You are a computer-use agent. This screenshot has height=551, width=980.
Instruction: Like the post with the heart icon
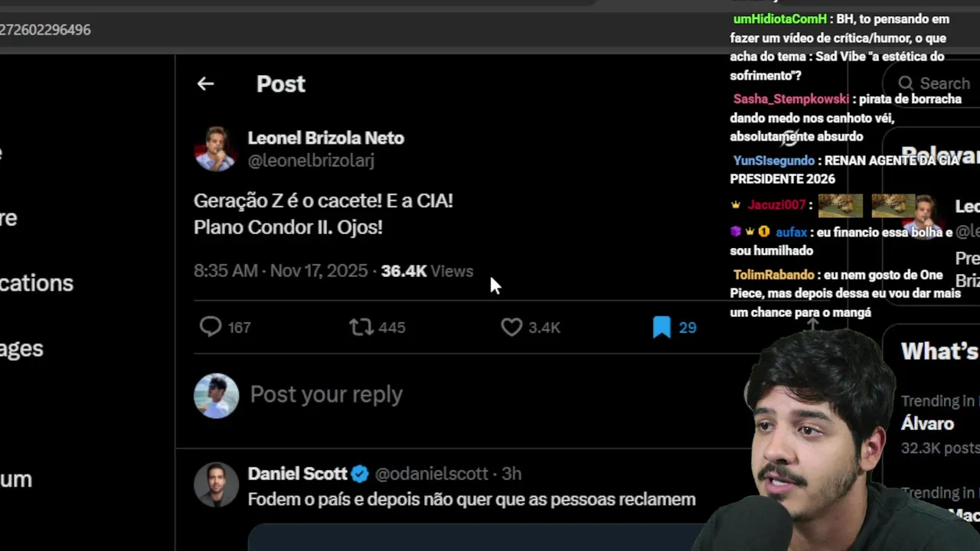click(x=511, y=327)
